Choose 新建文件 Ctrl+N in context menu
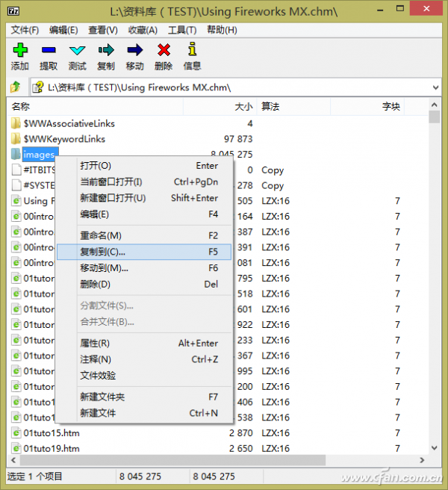Image resolution: width=448 pixels, height=490 pixels. [144, 413]
